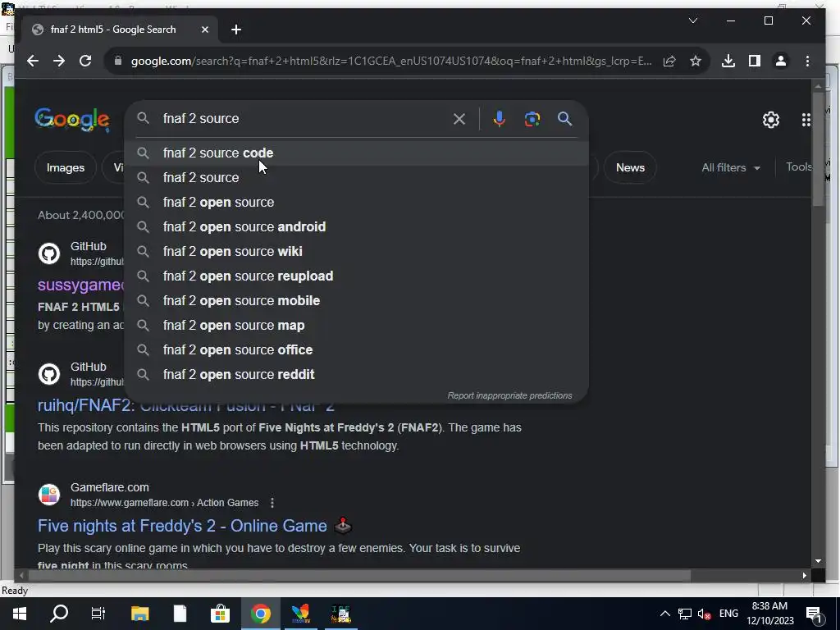840x630 pixels.
Task: Bookmark this page with the star icon
Action: pos(696,61)
